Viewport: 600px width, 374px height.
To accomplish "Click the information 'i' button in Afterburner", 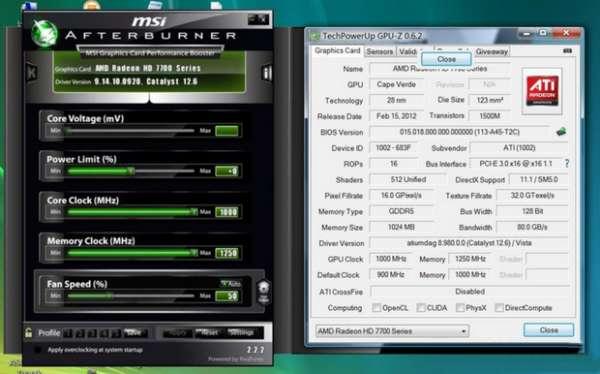I will [267, 73].
